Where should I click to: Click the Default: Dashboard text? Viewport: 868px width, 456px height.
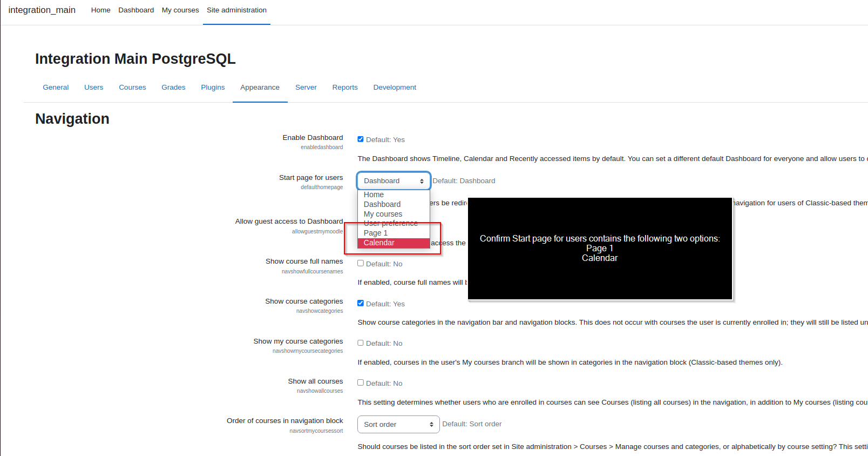coord(464,180)
